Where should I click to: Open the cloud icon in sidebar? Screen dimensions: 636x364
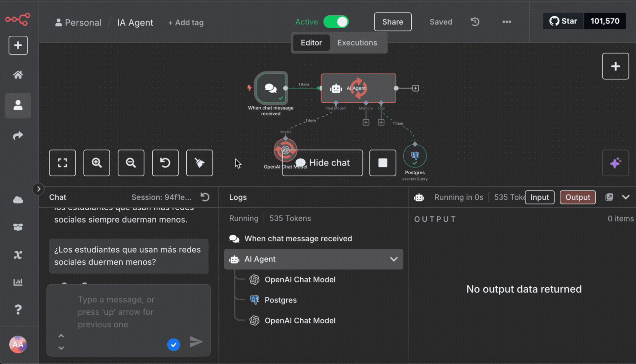[18, 200]
